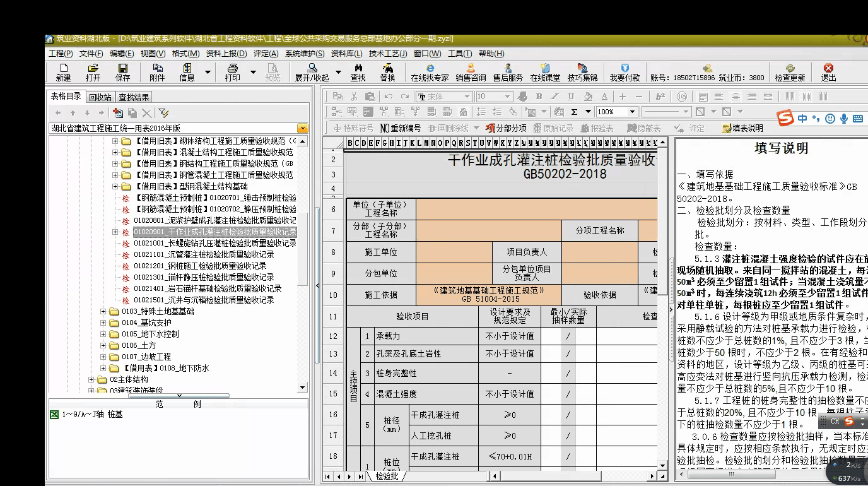The image size is (868, 486).
Task: Open 在线找专家 online expert
Action: coord(430,72)
